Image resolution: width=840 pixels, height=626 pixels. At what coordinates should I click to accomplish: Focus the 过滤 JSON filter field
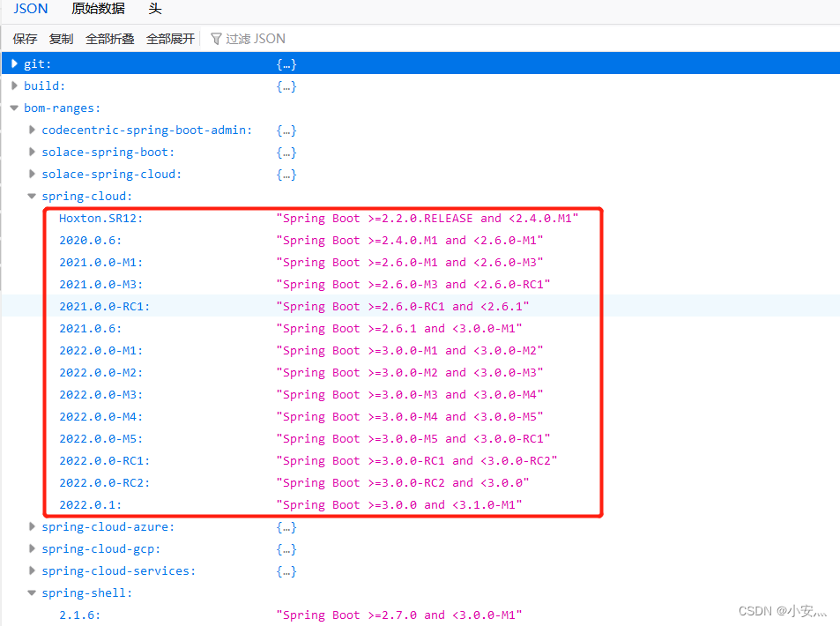pos(256,39)
